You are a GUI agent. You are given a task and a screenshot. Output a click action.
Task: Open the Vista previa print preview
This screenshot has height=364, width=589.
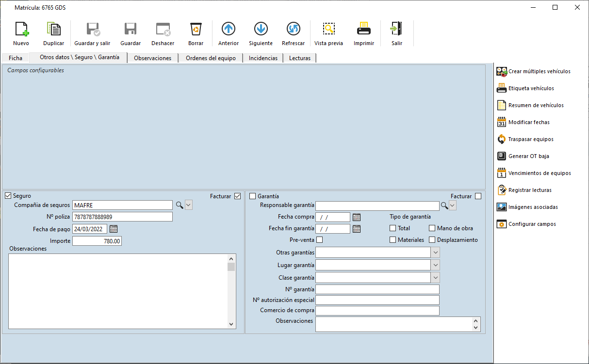pyautogui.click(x=328, y=33)
